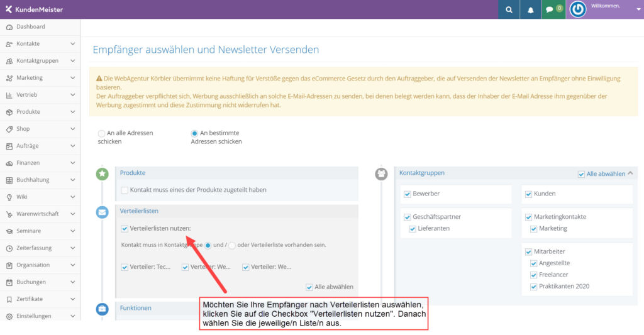Viewport: 644px width, 335px height.
Task: Click the KundenMeister logo
Action: click(x=34, y=9)
